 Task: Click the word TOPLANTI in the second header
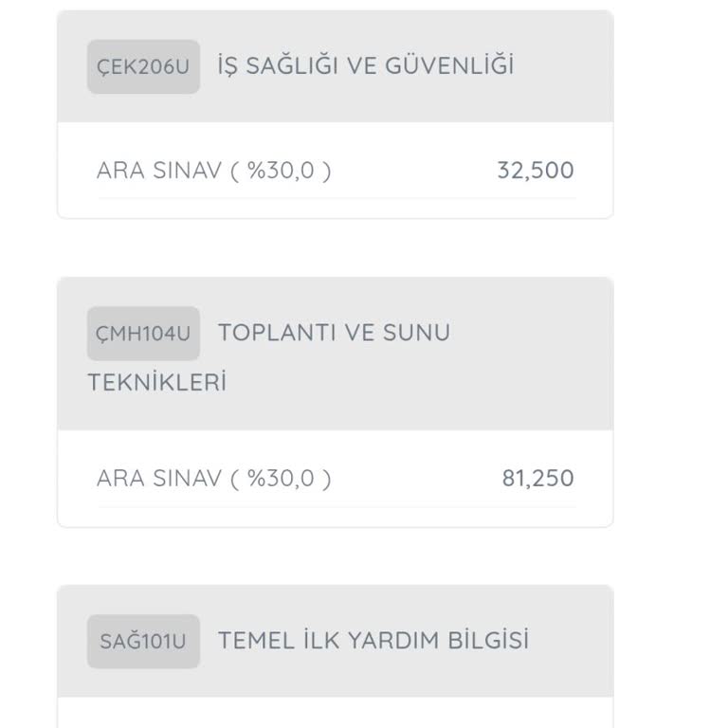click(270, 333)
